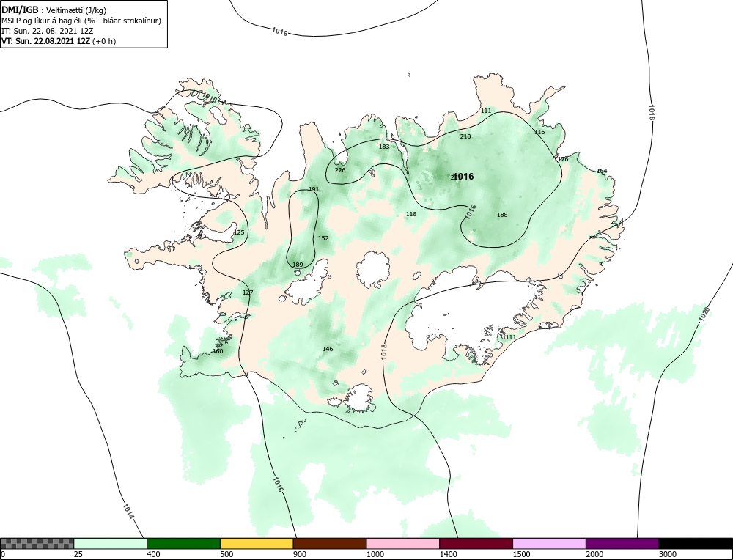Click the 1014 isobar label
This screenshot has height=560, width=733.
click(128, 512)
